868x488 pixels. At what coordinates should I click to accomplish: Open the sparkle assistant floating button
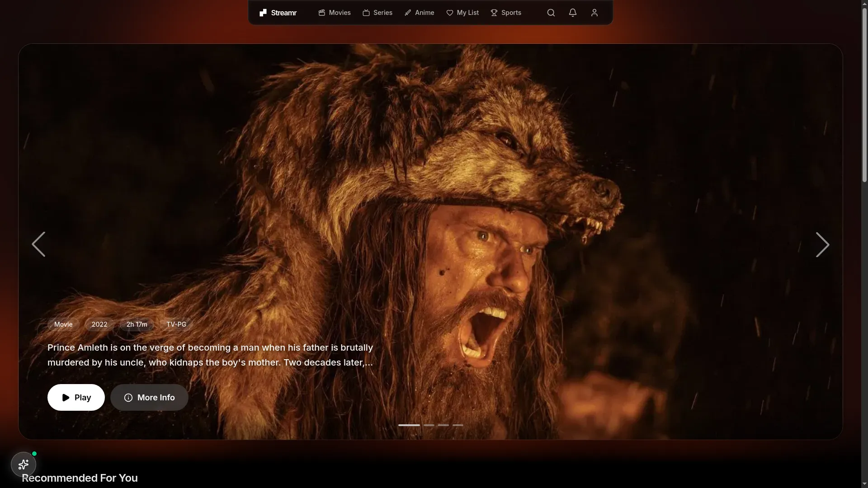coord(24,465)
